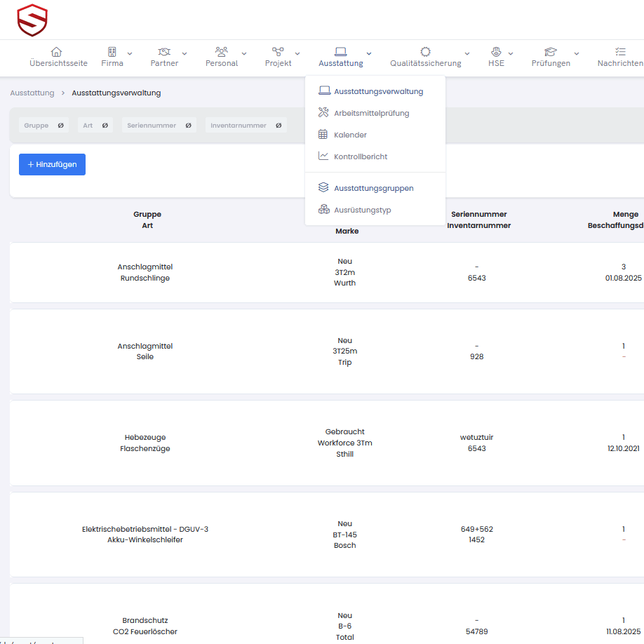This screenshot has height=644, width=644.
Task: Open the Gruppe filter field
Action: [43, 126]
